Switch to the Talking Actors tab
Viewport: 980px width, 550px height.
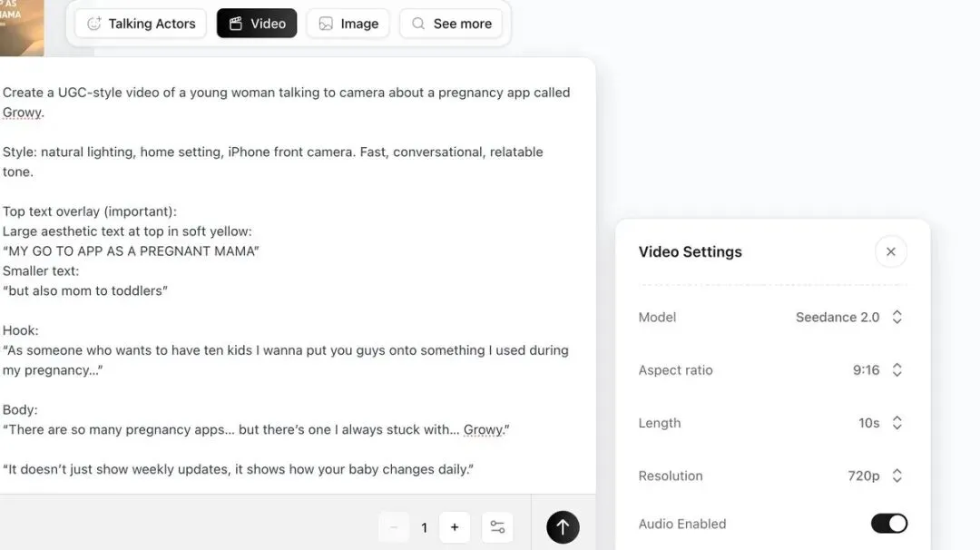141,24
